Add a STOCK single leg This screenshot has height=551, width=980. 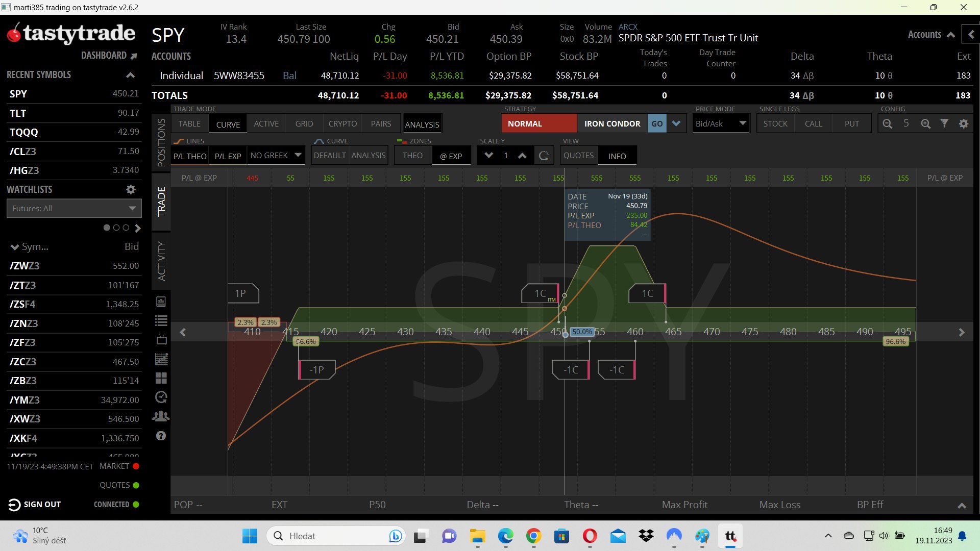tap(775, 123)
